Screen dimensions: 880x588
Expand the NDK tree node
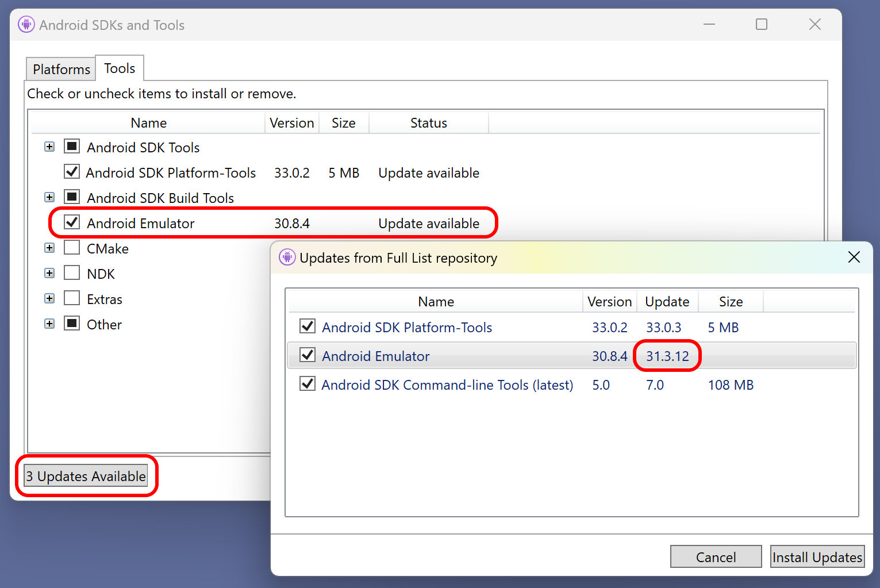[x=49, y=272]
